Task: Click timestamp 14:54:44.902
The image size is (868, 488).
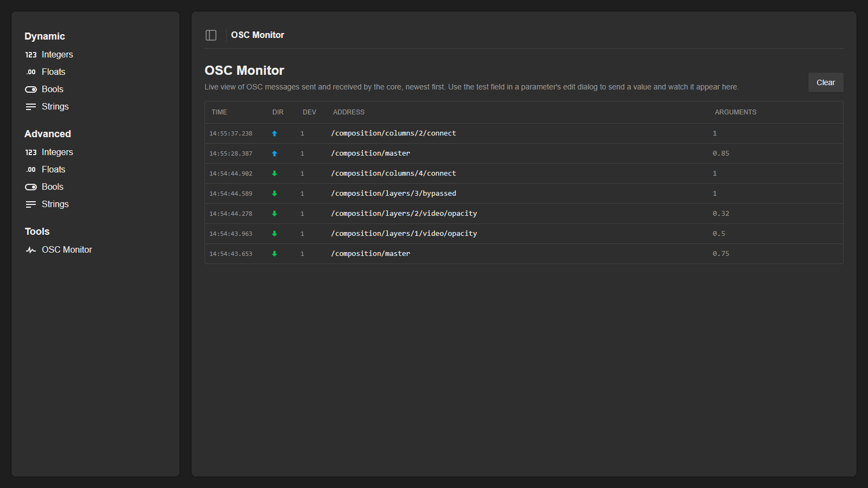Action: click(231, 174)
